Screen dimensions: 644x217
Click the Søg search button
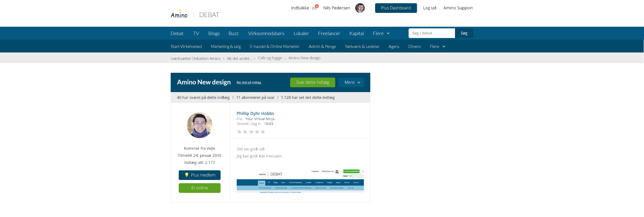[x=464, y=33]
